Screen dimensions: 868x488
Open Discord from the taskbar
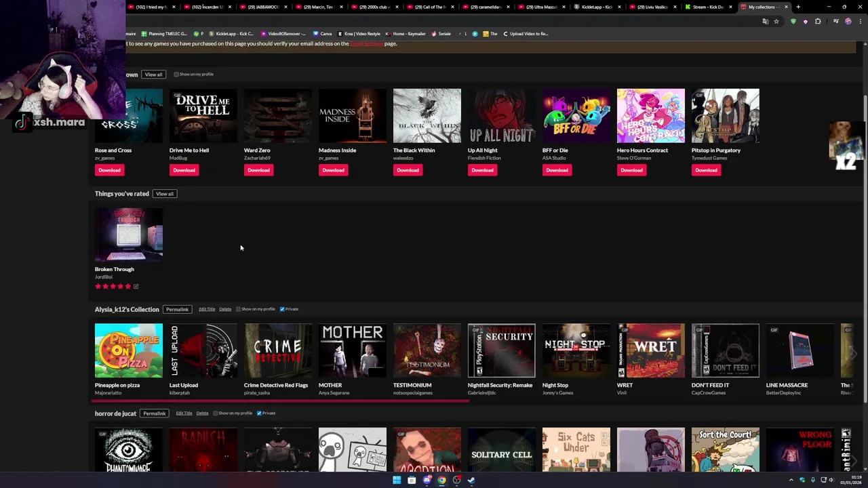427,481
